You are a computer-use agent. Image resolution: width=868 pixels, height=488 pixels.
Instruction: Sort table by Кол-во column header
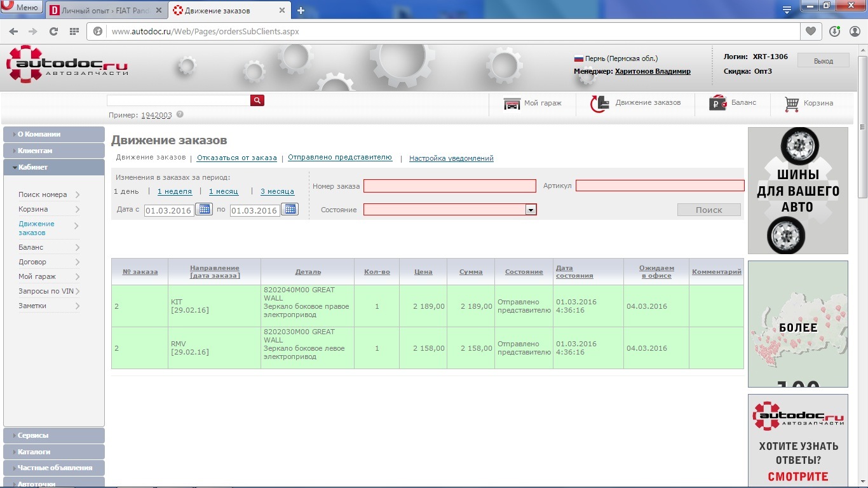(x=377, y=272)
